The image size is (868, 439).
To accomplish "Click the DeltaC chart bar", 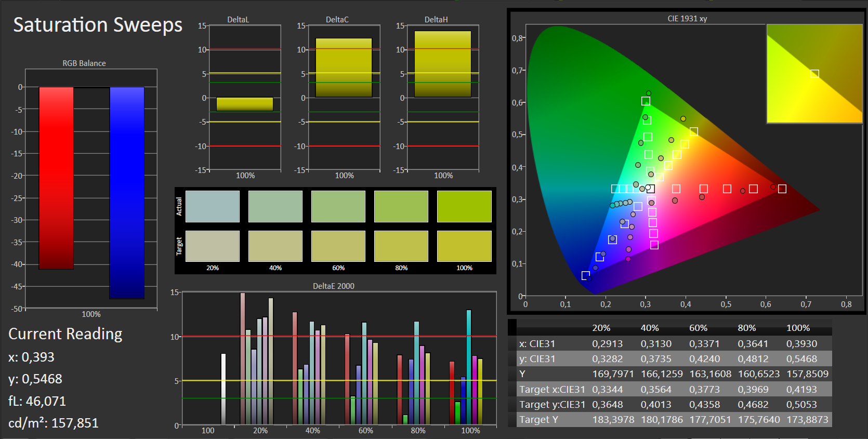I will [x=344, y=68].
